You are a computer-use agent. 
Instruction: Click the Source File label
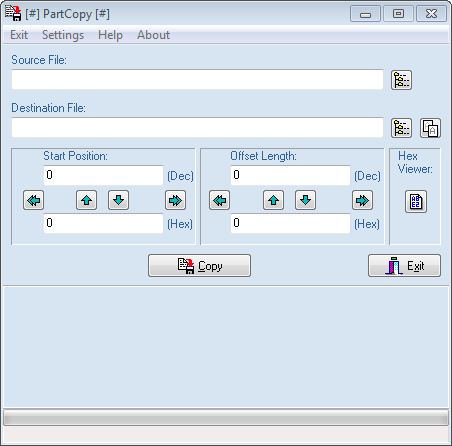tap(39, 60)
